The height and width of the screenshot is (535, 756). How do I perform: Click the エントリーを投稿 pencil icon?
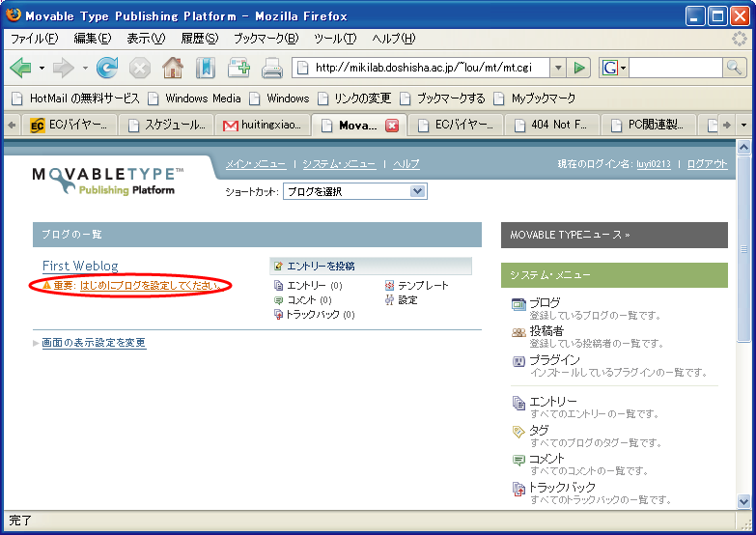pyautogui.click(x=278, y=266)
